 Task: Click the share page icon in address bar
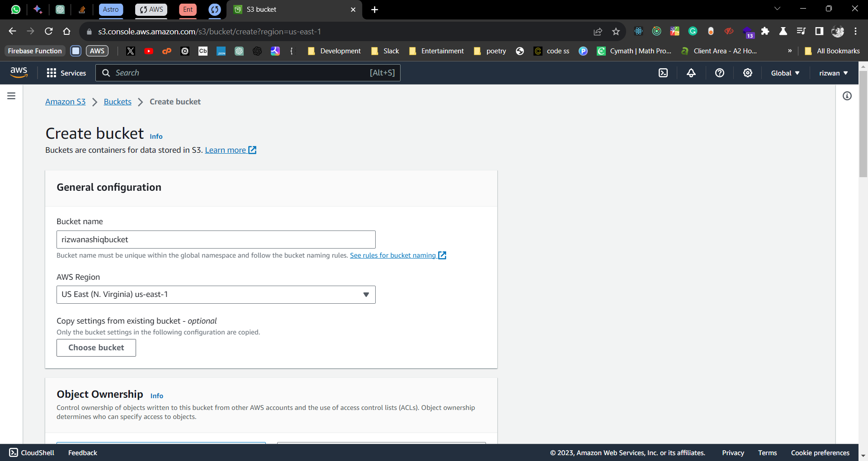(x=598, y=32)
